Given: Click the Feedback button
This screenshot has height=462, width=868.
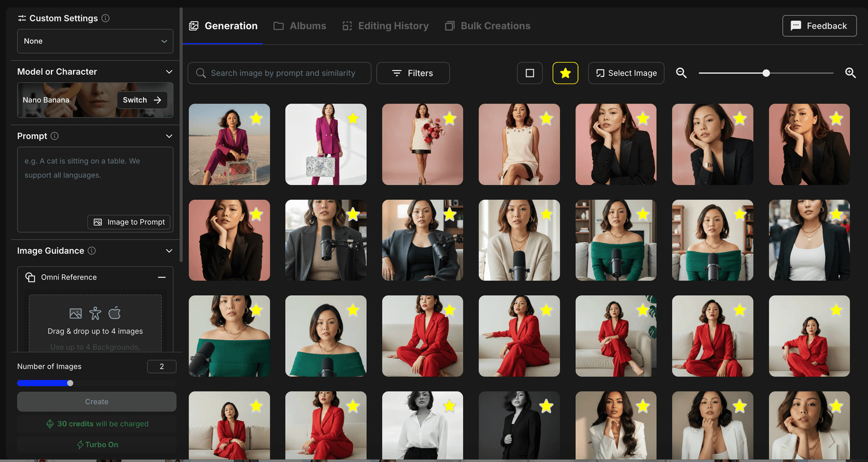Looking at the screenshot, I should [x=819, y=26].
